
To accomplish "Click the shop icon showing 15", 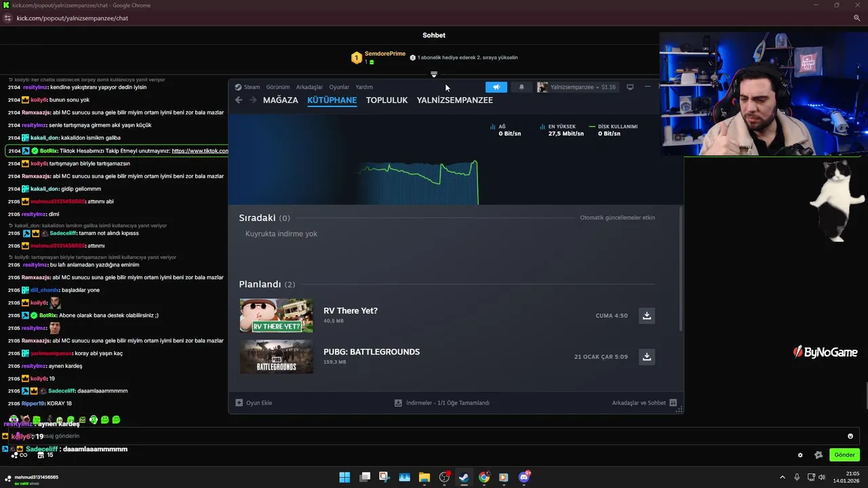I will [x=45, y=455].
